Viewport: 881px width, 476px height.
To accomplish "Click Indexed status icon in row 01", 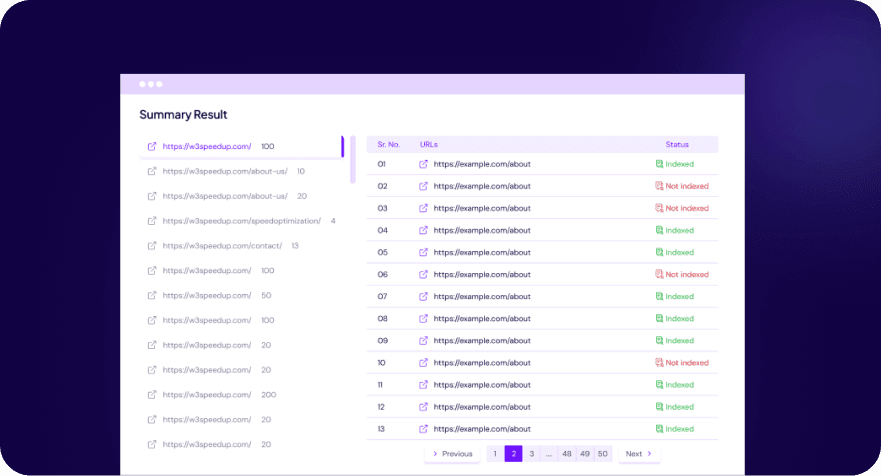I will (659, 164).
